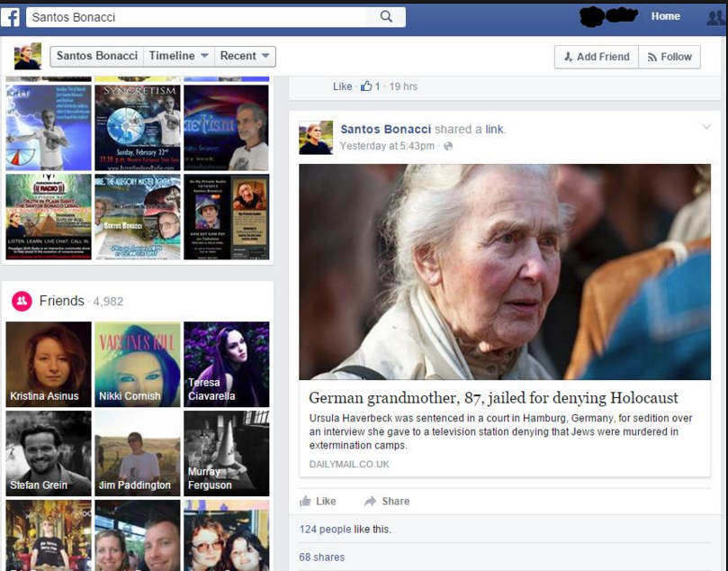The image size is (728, 571).
Task: View the 68 shares link
Action: tap(322, 557)
